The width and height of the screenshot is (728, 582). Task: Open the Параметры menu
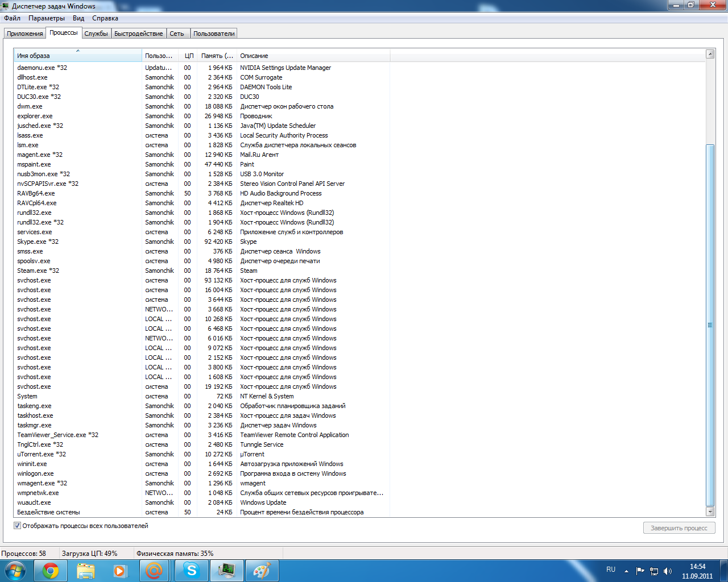(x=47, y=18)
